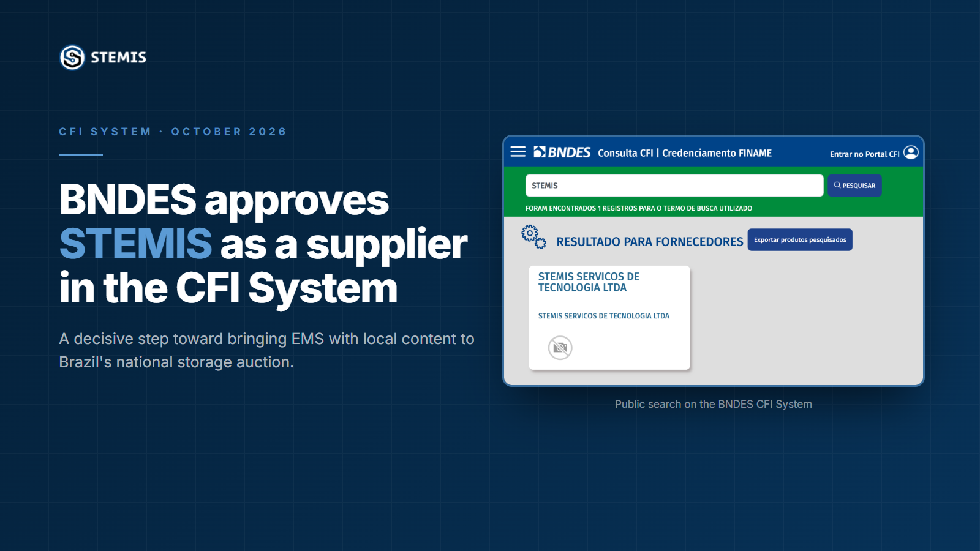Click Exportar produtos pesquisados button

click(x=800, y=240)
